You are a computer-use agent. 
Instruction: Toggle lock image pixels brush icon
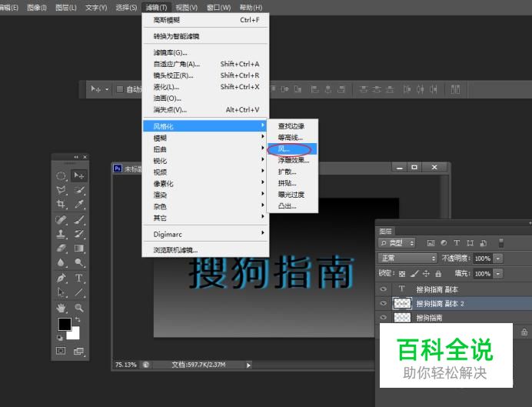(414, 274)
